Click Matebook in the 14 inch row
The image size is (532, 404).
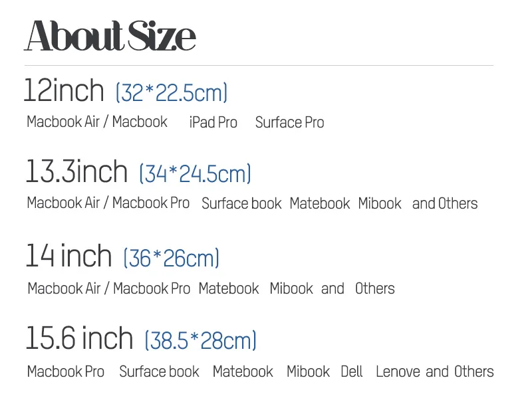(x=229, y=288)
